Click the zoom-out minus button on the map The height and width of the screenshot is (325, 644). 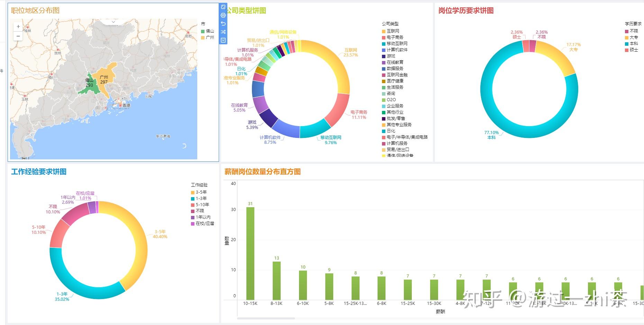[18, 36]
